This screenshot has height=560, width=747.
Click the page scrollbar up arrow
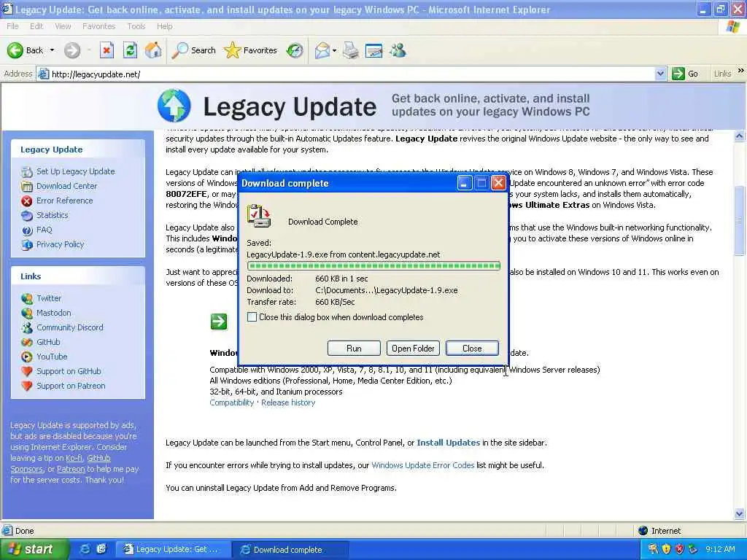[740, 136]
